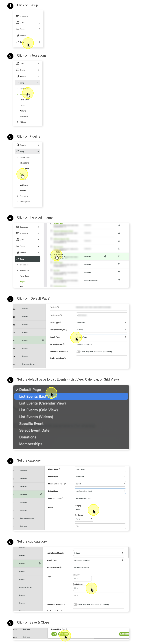Viewport: 142px width, 644px height.
Task: Open the Category dropdown in step 7
Action: (x=84, y=509)
